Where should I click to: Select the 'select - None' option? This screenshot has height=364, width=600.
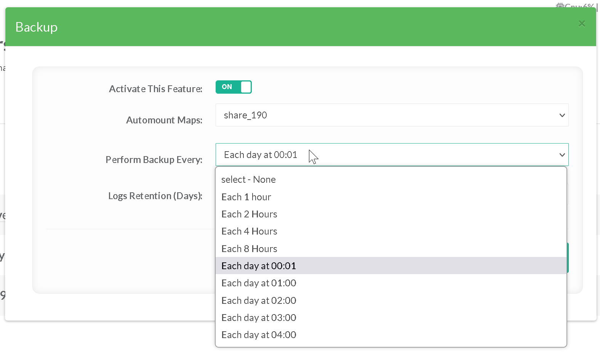pyautogui.click(x=248, y=179)
